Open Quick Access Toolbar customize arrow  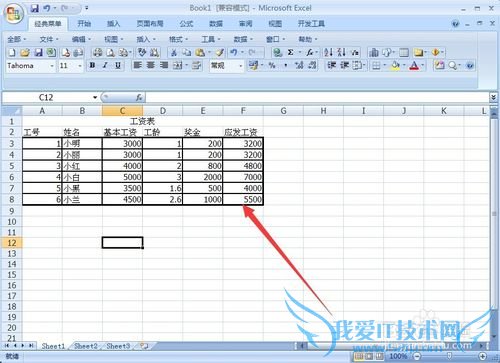(x=86, y=8)
